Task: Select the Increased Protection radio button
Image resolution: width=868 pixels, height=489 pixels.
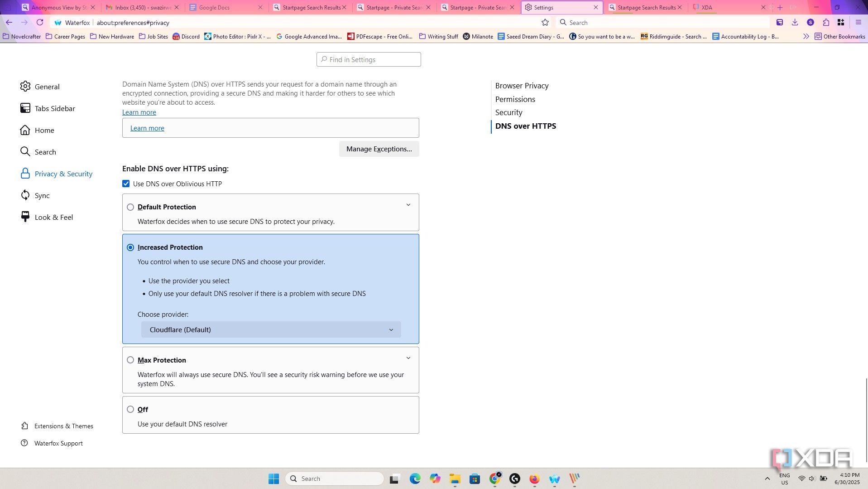Action: coord(130,247)
